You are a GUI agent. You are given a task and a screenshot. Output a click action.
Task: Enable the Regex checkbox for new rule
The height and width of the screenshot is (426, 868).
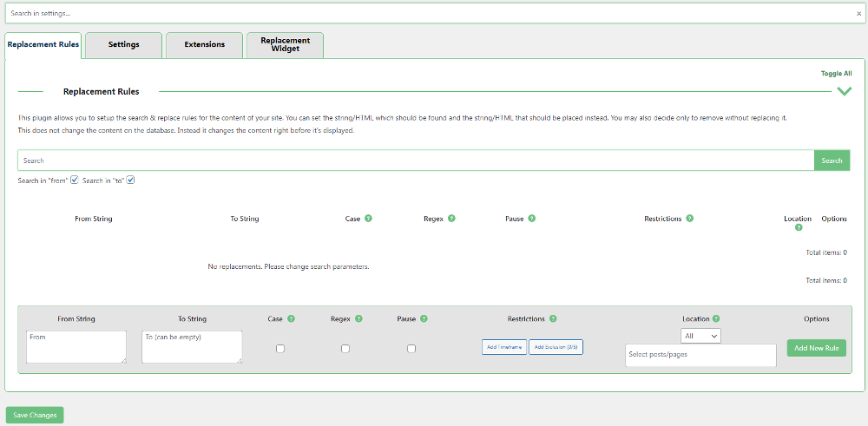tap(345, 349)
